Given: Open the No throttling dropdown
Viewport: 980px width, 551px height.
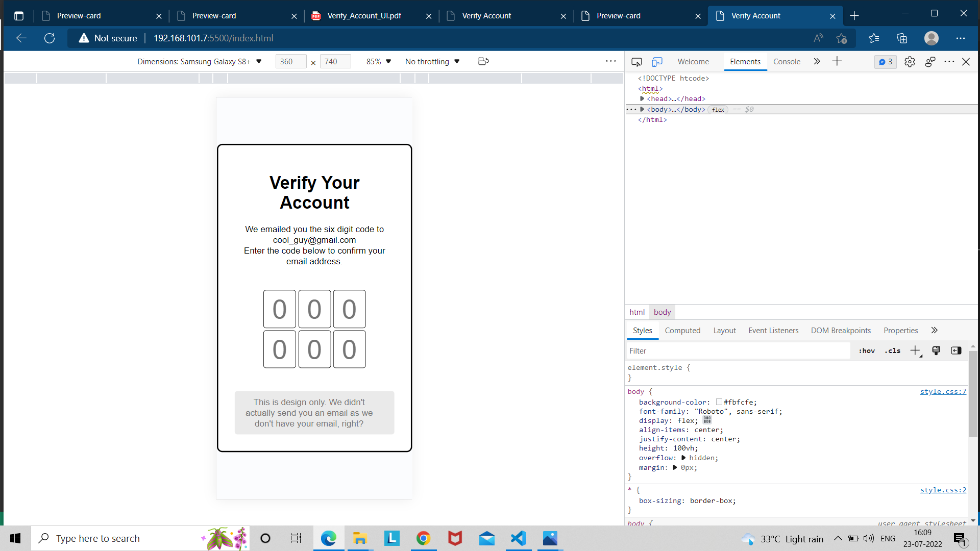Looking at the screenshot, I should point(431,61).
